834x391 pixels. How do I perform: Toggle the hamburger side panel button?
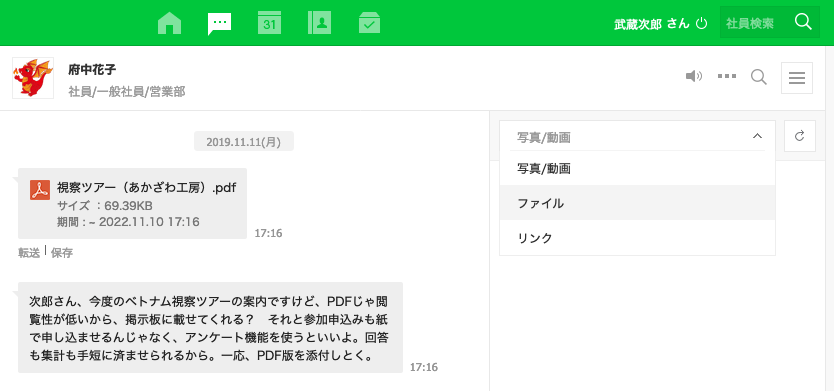pos(797,78)
